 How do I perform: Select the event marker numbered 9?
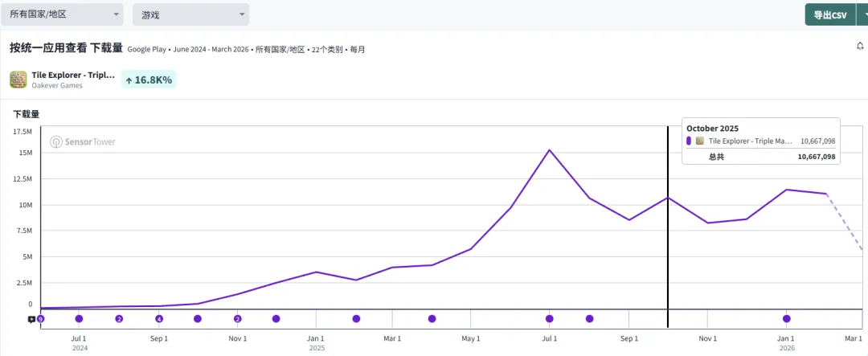40,319
